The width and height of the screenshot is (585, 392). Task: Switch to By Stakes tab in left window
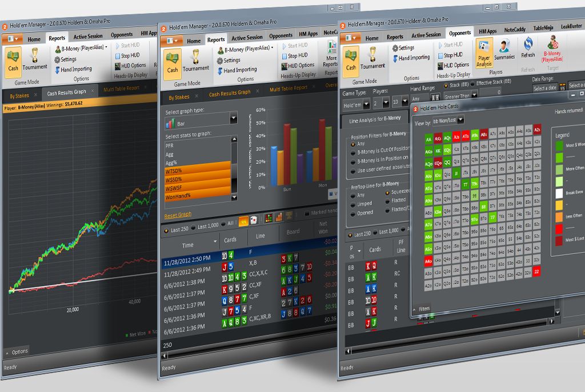19,96
